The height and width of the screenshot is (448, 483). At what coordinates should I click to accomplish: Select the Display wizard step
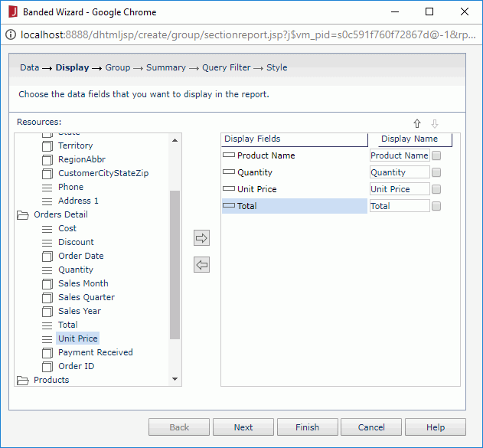pos(73,67)
